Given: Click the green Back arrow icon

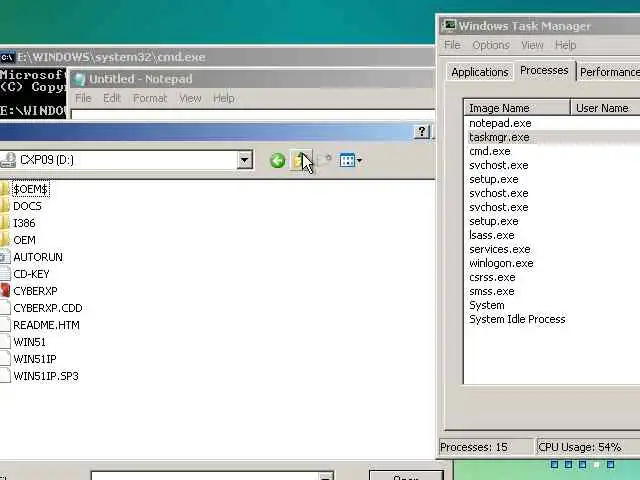Looking at the screenshot, I should [x=278, y=160].
